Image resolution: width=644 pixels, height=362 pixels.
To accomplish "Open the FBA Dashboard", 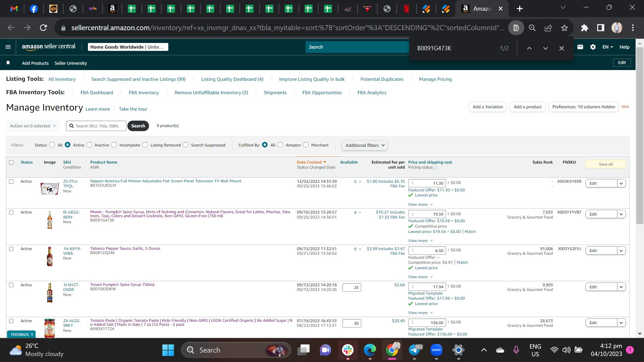I will click(97, 93).
